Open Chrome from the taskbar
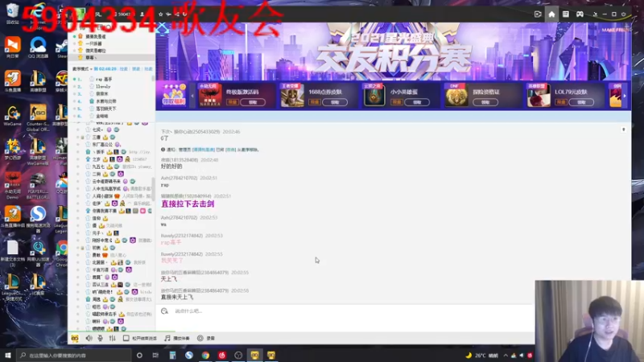Image resolution: width=644 pixels, height=362 pixels. coord(205,356)
